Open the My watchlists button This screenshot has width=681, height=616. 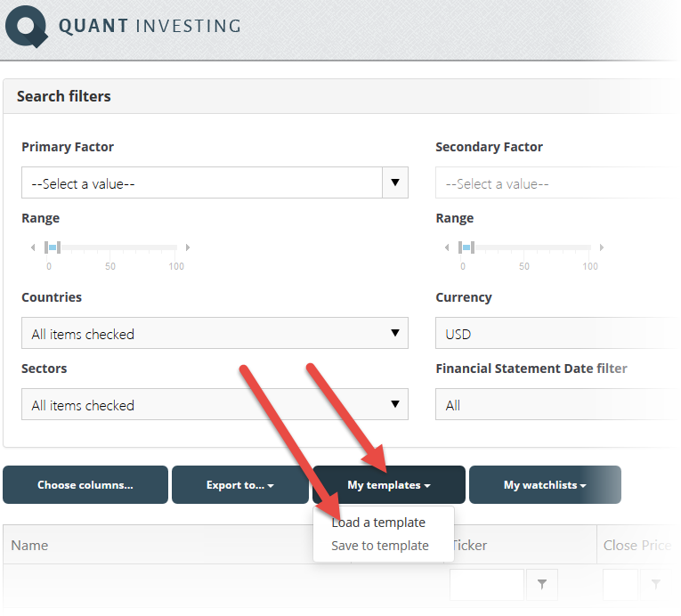(545, 485)
